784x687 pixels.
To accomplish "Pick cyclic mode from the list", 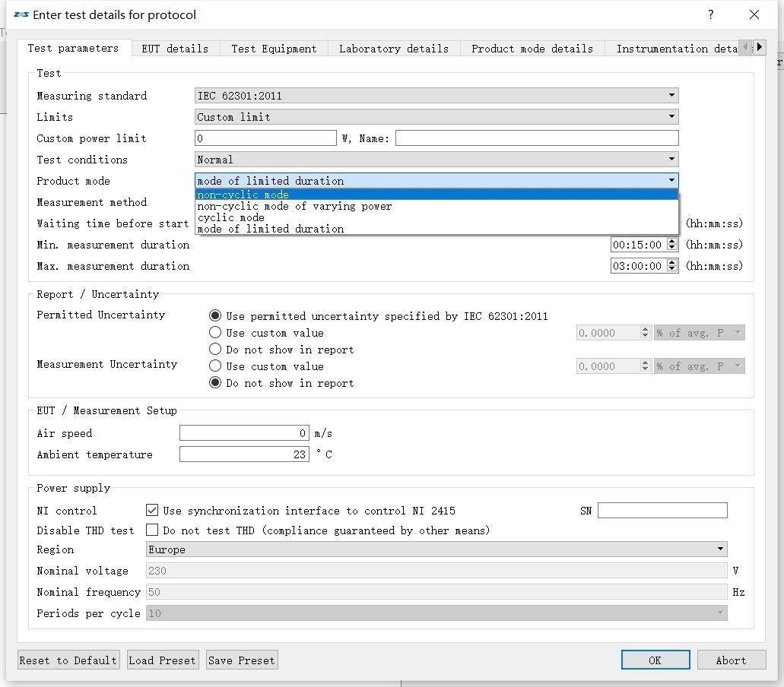I will click(x=230, y=217).
